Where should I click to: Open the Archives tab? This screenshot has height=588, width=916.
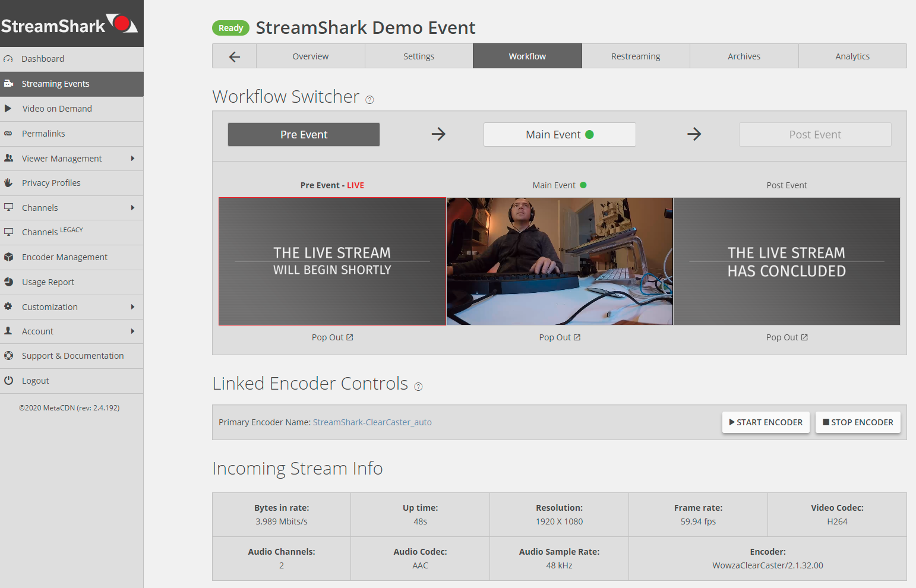click(744, 56)
